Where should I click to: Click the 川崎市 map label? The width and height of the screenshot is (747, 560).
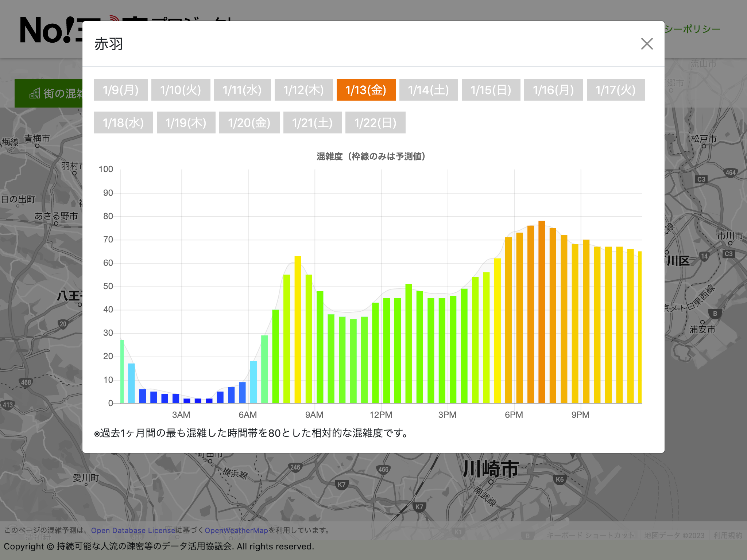tap(491, 469)
